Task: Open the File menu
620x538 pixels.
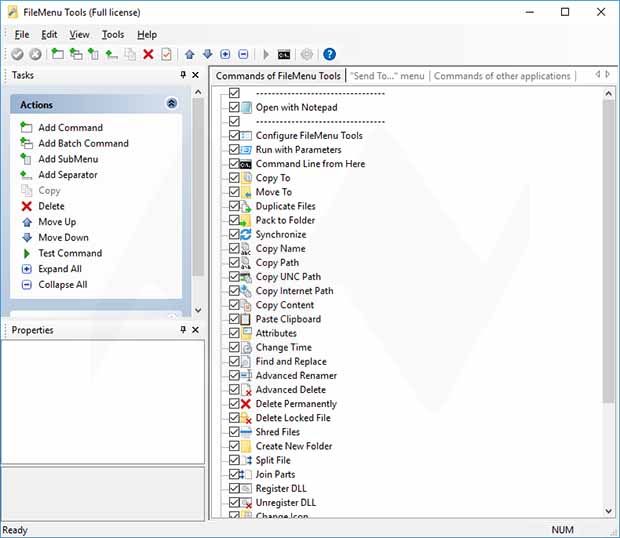Action: (22, 35)
